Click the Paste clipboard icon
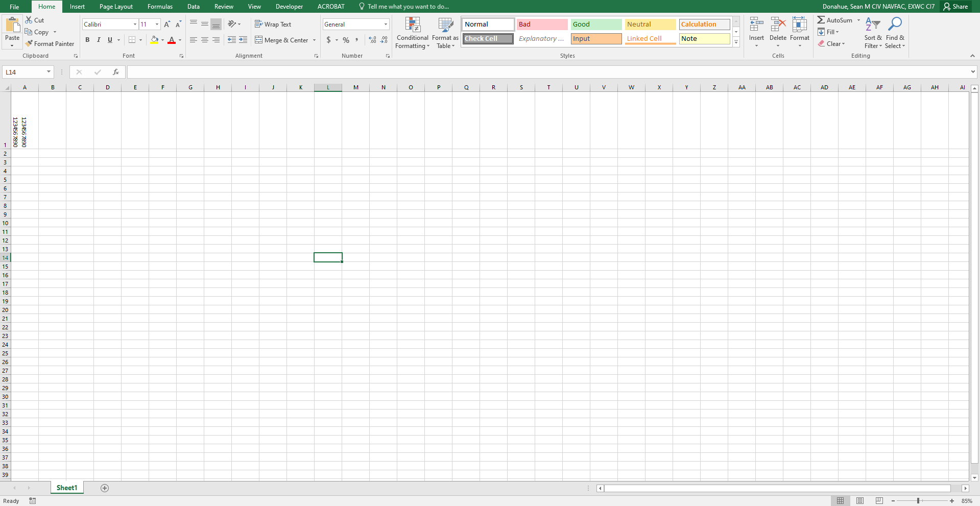 coord(12,25)
